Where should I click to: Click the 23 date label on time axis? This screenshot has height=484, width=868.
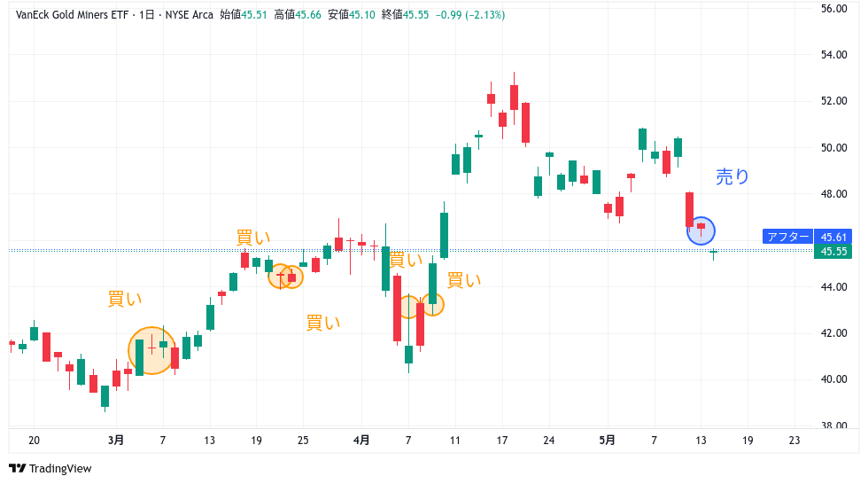pos(794,441)
